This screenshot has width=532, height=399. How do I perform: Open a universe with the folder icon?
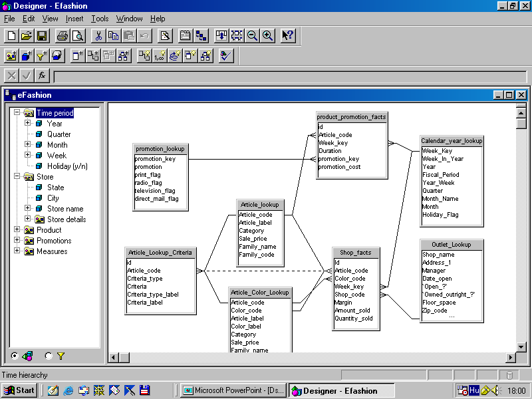click(27, 36)
